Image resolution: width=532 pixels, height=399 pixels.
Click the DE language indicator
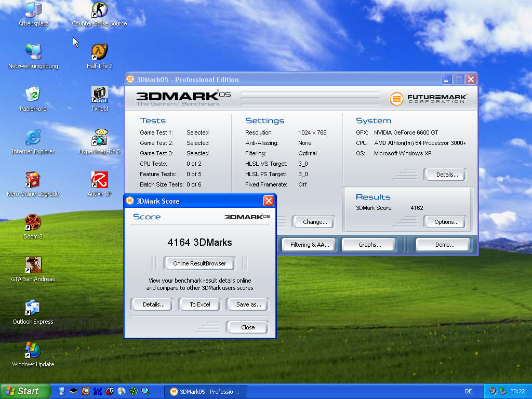(x=468, y=391)
